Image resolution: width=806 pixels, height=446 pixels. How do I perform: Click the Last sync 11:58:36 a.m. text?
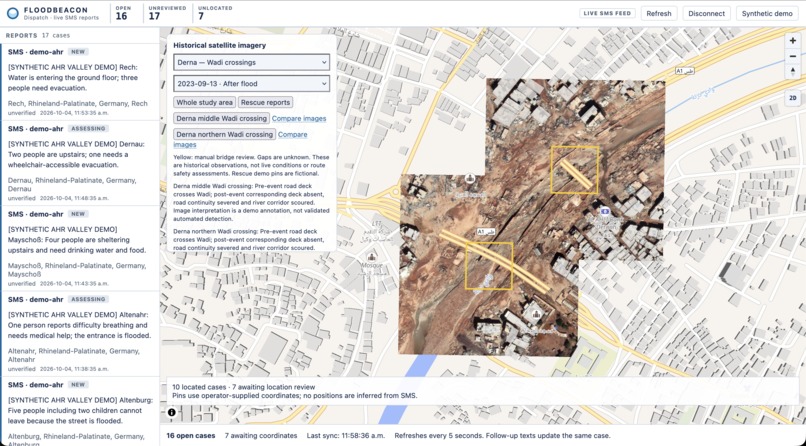pos(345,435)
